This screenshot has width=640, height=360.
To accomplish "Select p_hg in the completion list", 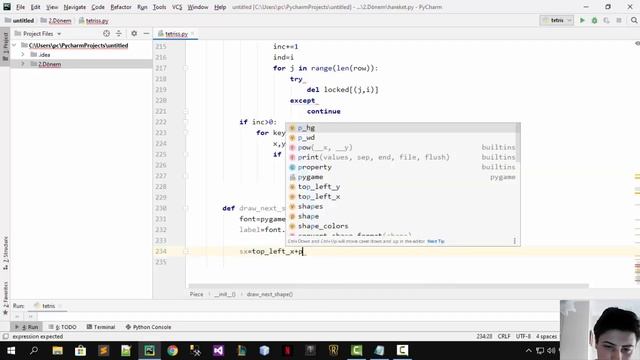I will (x=402, y=128).
